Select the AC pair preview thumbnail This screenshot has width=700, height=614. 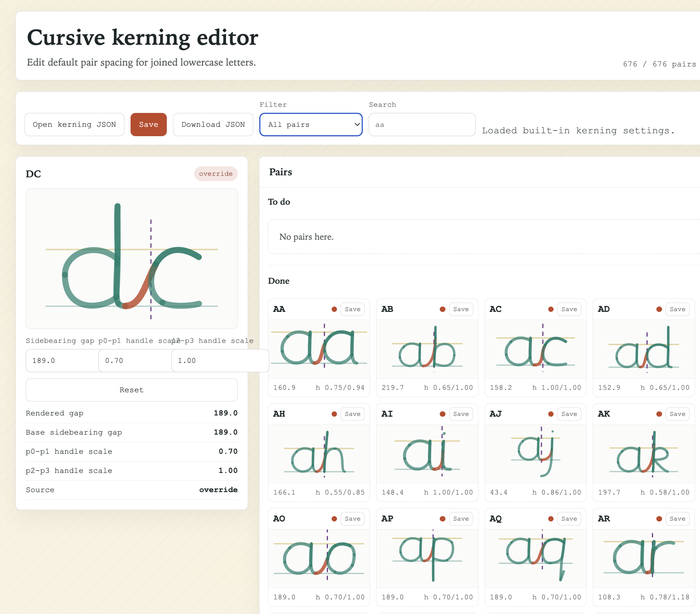pos(536,349)
